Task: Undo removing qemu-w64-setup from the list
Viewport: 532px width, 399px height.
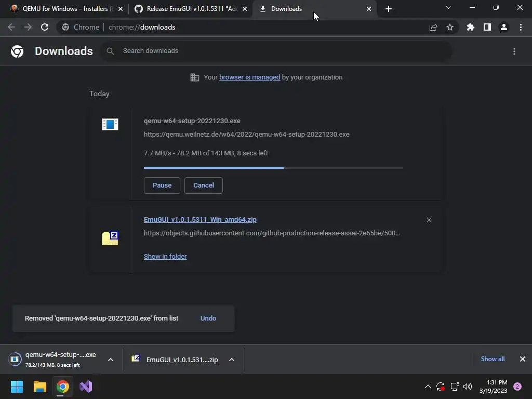Action: click(x=208, y=318)
